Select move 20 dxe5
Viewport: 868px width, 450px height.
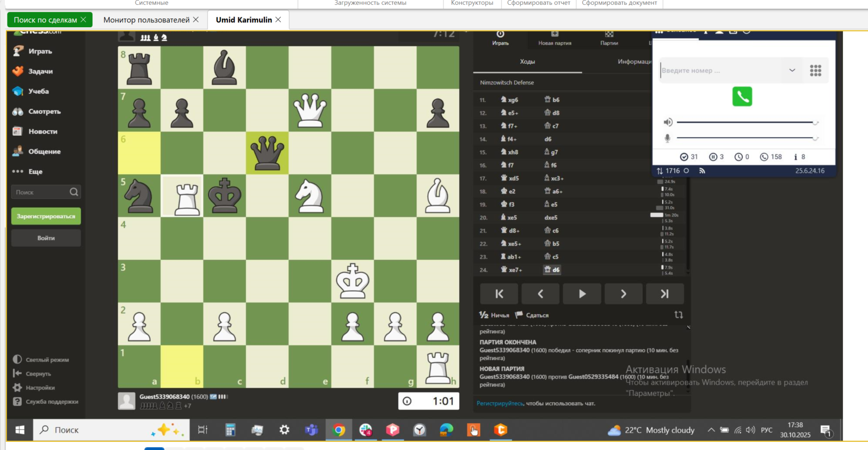click(551, 217)
